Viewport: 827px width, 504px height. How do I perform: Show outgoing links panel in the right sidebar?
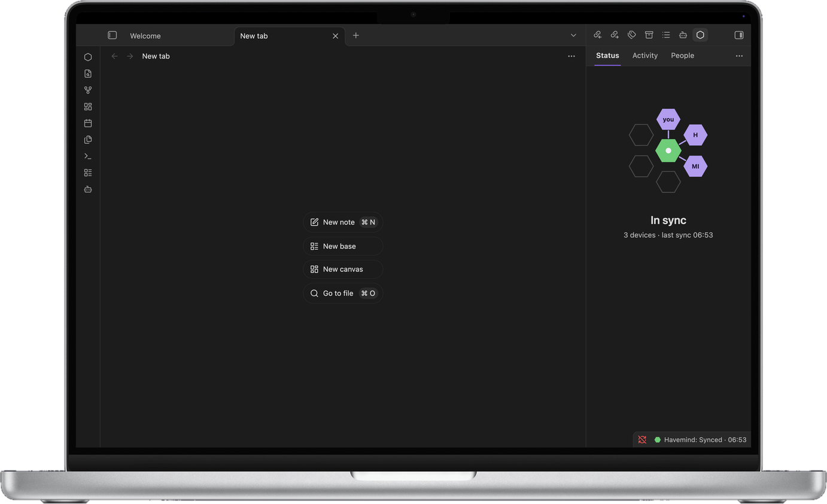(x=614, y=35)
